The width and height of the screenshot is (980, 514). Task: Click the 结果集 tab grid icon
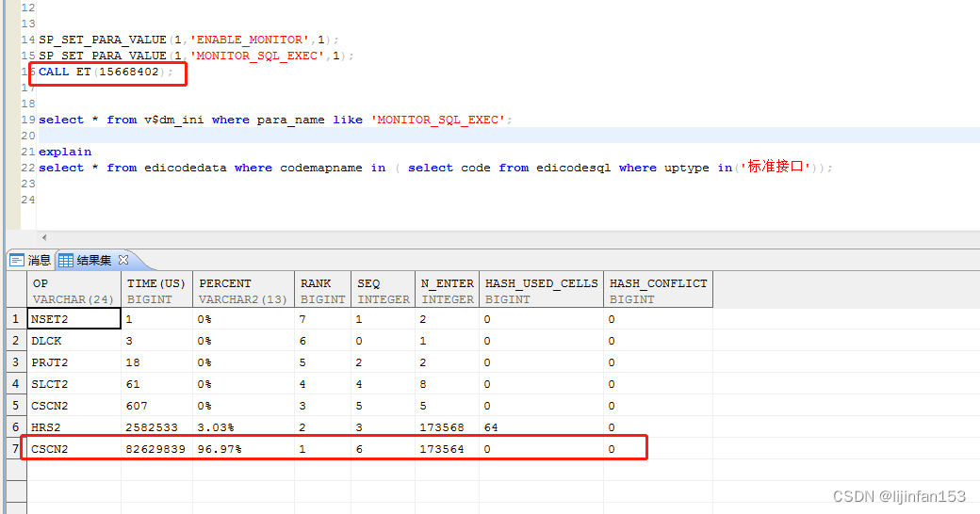[x=66, y=261]
